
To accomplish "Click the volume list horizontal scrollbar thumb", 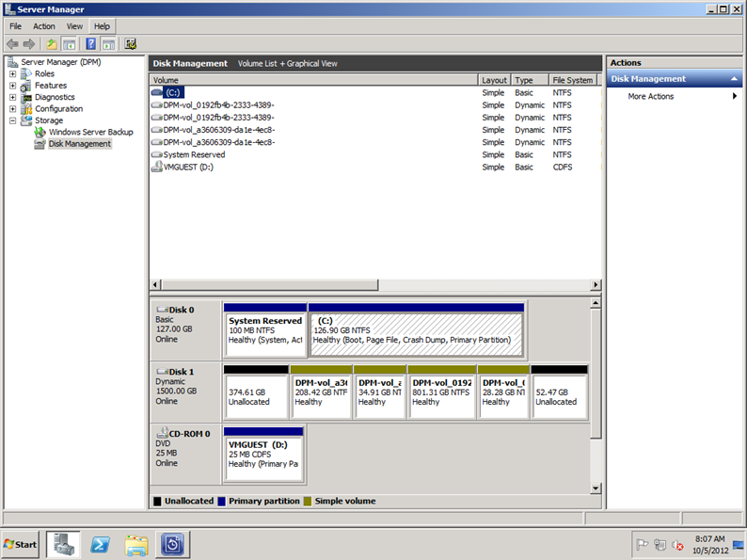I will (270, 285).
